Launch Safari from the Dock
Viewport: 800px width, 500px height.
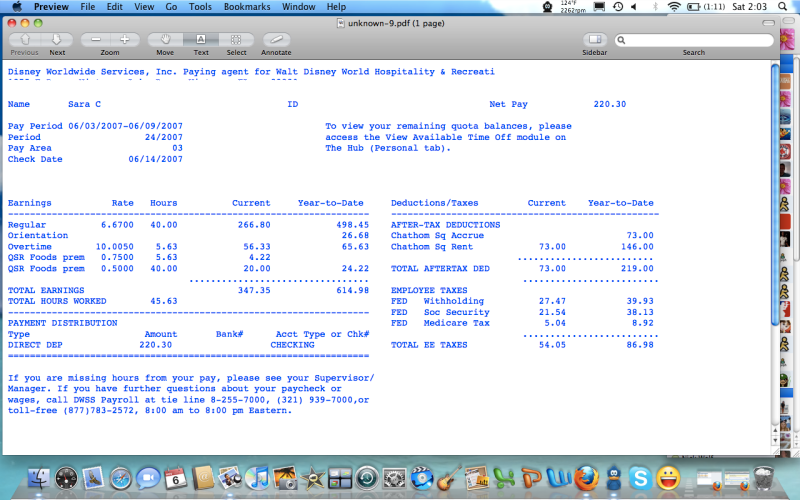(121, 478)
